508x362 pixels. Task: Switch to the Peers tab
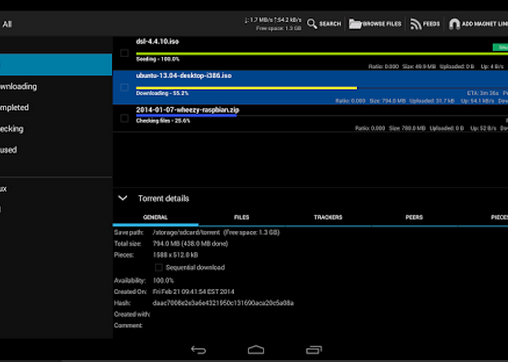[414, 217]
